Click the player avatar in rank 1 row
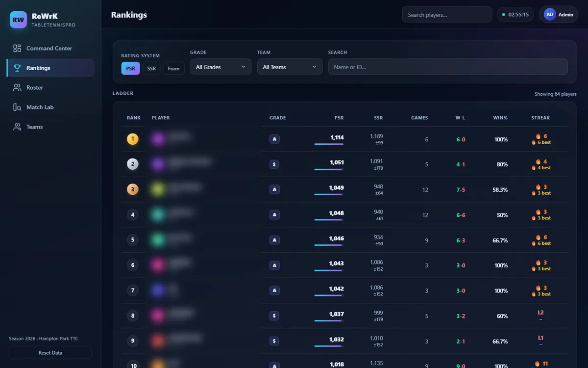588x368 pixels. [x=158, y=139]
